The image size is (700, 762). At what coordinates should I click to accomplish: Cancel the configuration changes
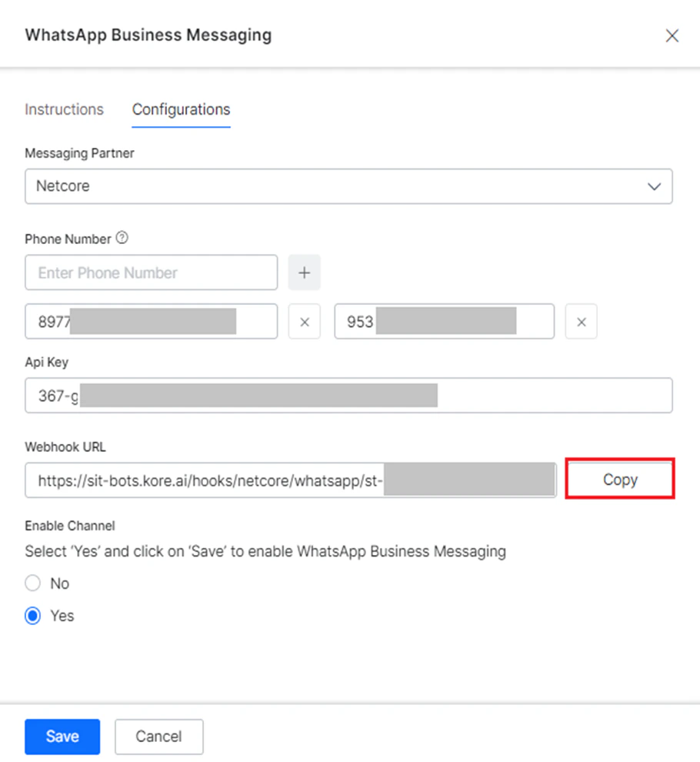[x=158, y=737]
